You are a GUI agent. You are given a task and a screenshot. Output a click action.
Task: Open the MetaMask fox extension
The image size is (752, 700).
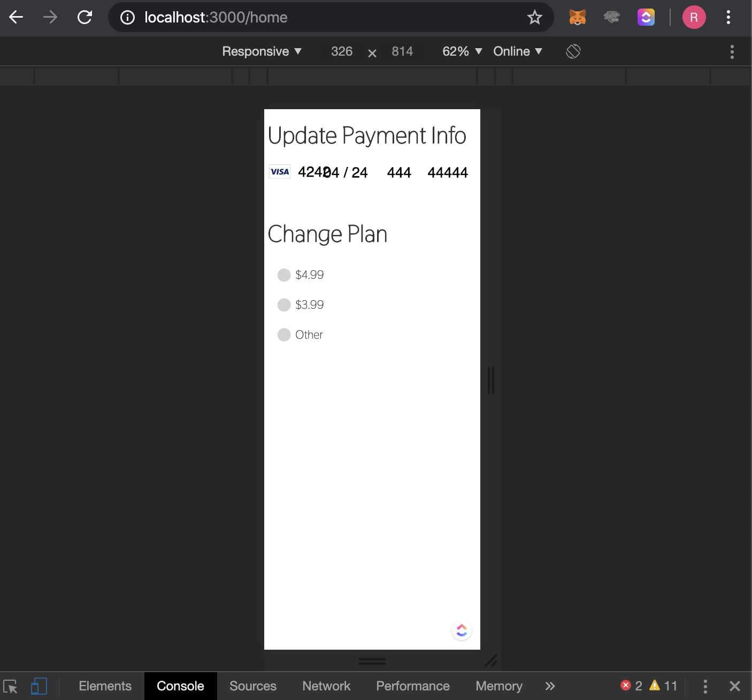pos(578,17)
